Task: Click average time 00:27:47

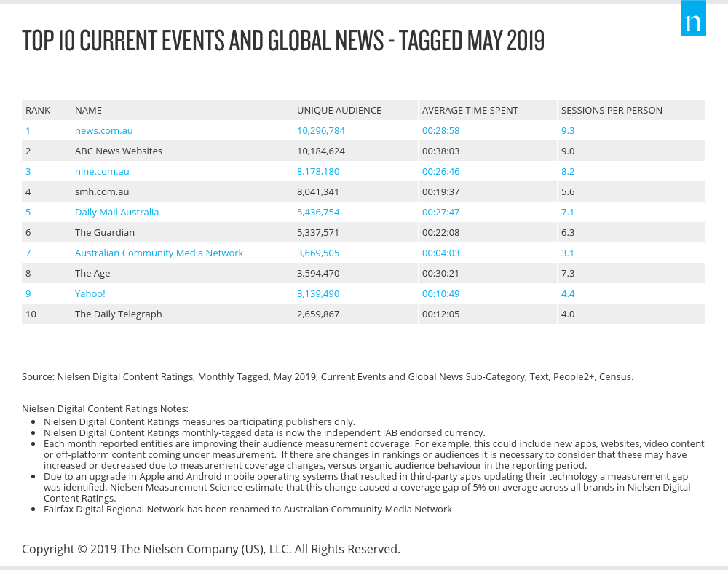Action: pyautogui.click(x=440, y=213)
